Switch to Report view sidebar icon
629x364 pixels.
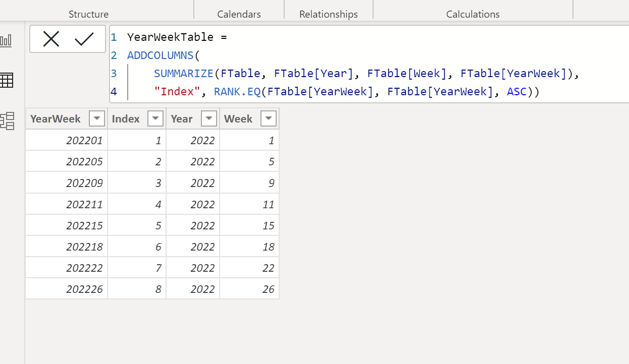coord(6,40)
